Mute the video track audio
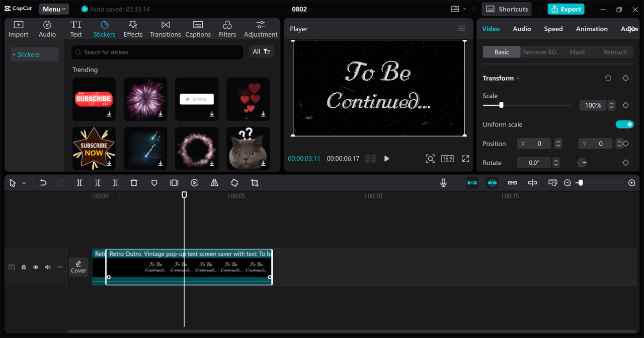 tap(48, 267)
